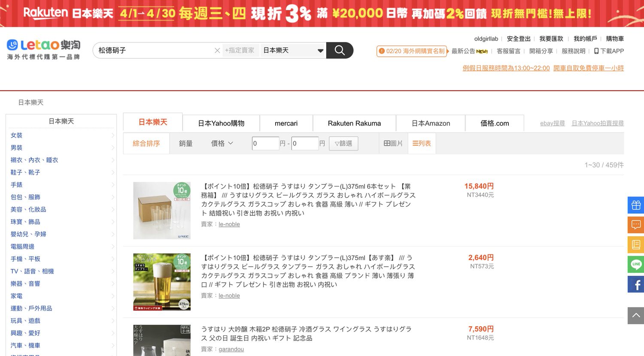Open seller le-noble of 15,840円 item
The height and width of the screenshot is (356, 644).
point(229,224)
